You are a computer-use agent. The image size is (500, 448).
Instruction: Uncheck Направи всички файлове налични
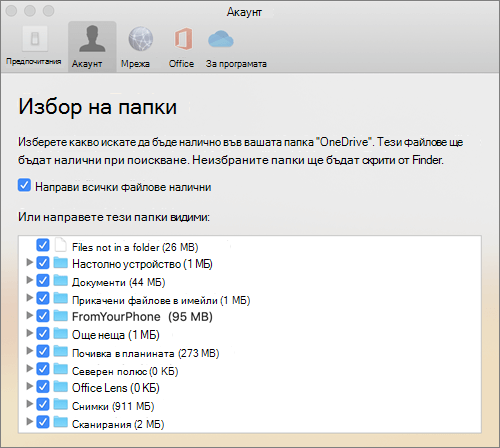[24, 185]
